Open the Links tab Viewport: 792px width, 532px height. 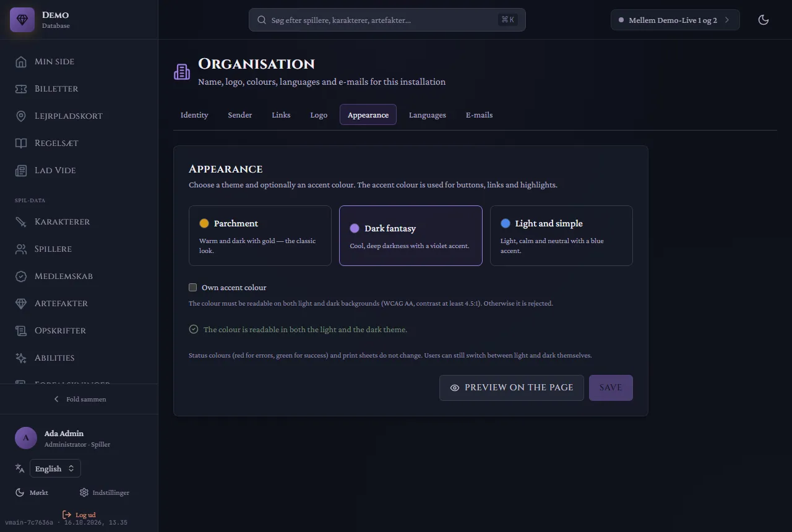tap(281, 115)
